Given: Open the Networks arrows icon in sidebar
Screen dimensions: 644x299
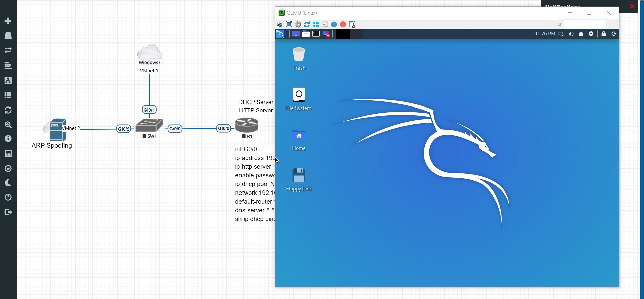Looking at the screenshot, I should click(8, 50).
